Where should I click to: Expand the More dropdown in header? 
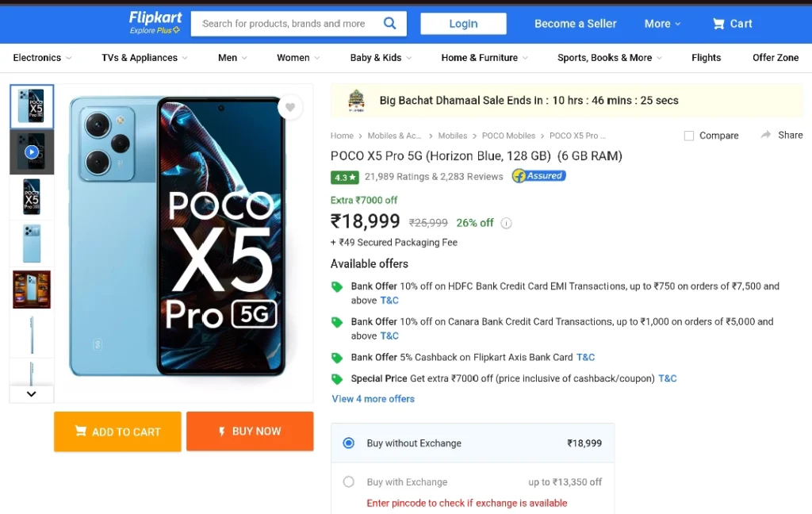662,24
